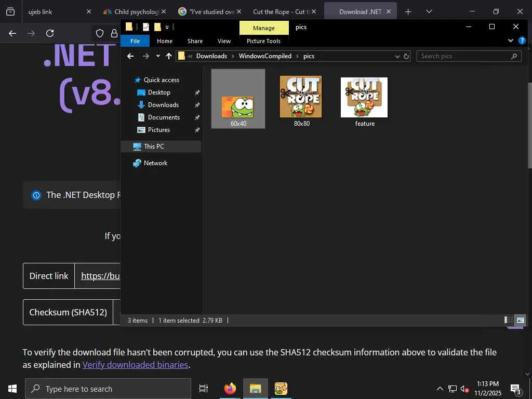This screenshot has height=399, width=532.
Task: Switch to large thumbnails view icon
Action: pos(520,320)
